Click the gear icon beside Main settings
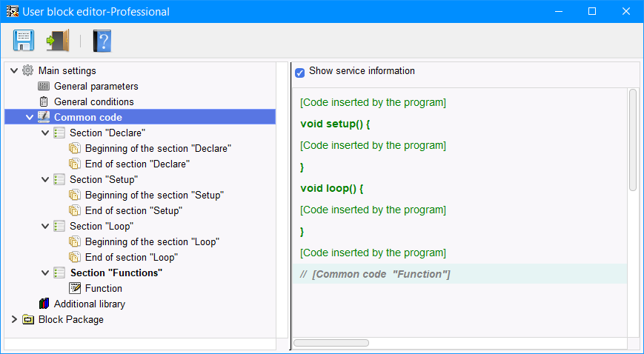Image resolution: width=644 pixels, height=354 pixels. click(x=28, y=71)
